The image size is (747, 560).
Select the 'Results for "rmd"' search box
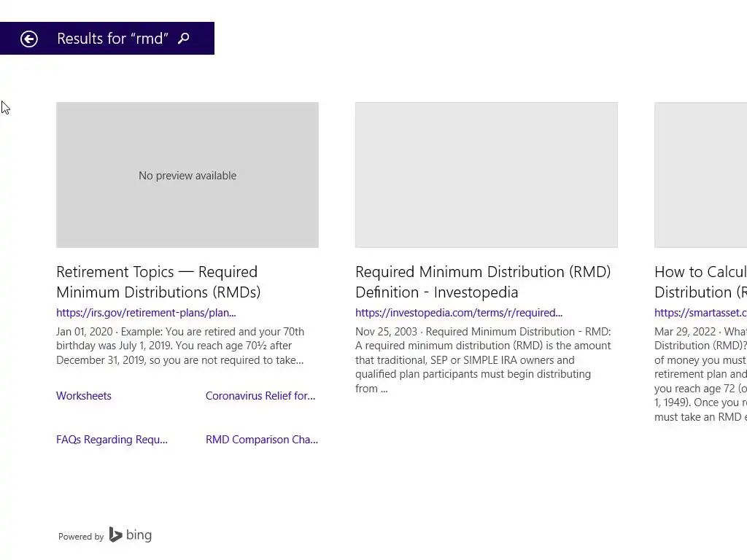(x=107, y=38)
